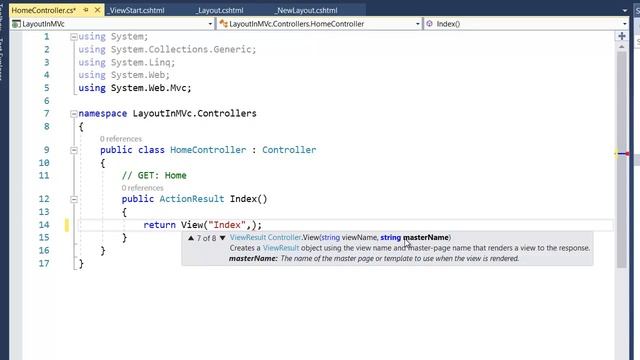The width and height of the screenshot is (640, 360).
Task: Collapse the using directives block
Action: coord(73,37)
